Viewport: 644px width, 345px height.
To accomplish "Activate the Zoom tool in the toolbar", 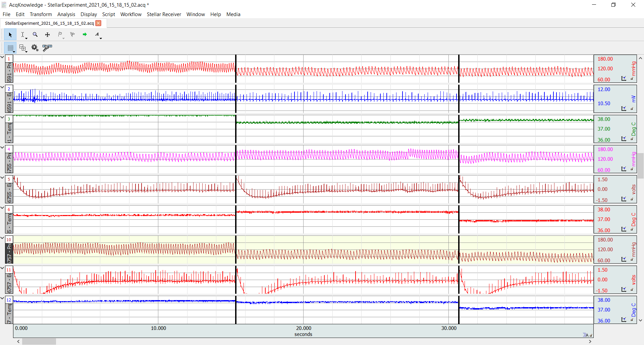I will [x=35, y=34].
